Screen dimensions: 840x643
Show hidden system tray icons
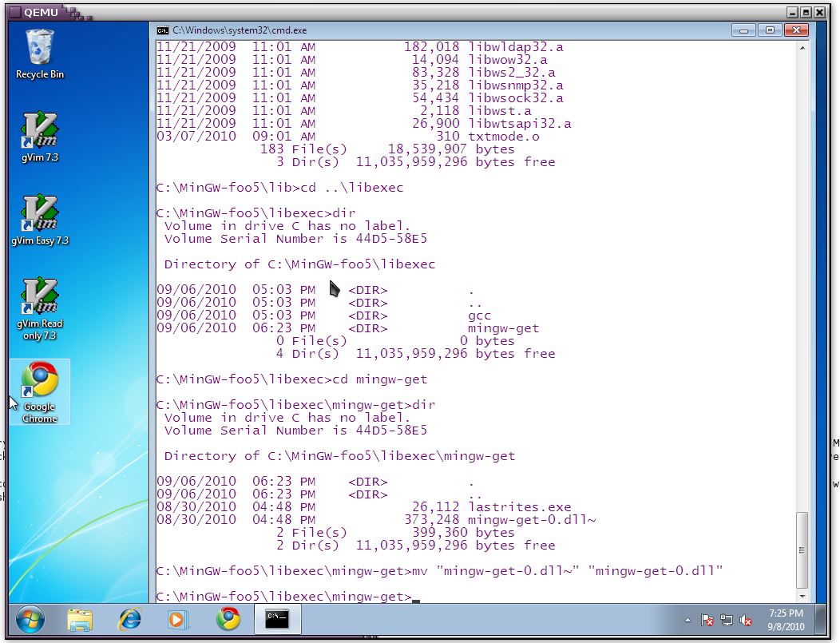tap(687, 620)
